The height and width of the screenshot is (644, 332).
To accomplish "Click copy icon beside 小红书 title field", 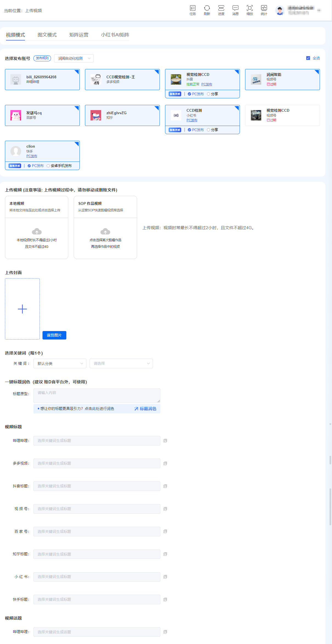I will 165,577.
